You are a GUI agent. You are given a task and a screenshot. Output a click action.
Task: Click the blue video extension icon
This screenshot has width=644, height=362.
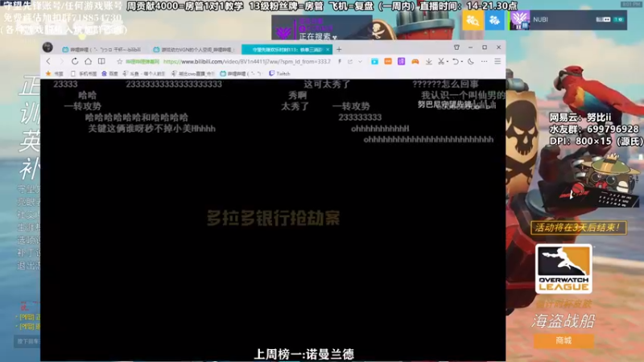pyautogui.click(x=374, y=61)
